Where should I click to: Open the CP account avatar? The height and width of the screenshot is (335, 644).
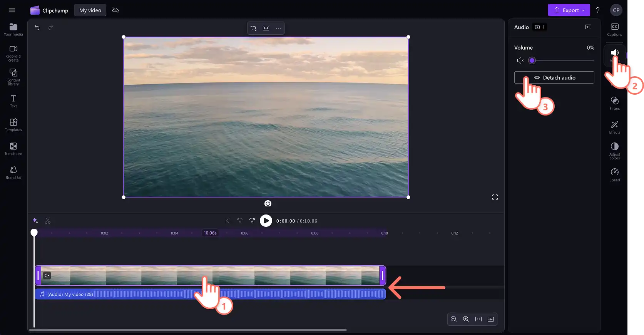click(x=616, y=10)
